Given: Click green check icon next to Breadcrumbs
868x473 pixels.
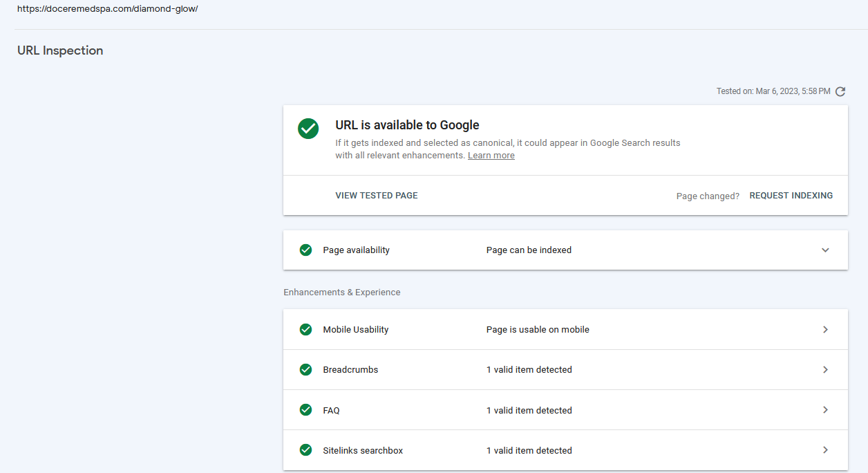Looking at the screenshot, I should 305,369.
